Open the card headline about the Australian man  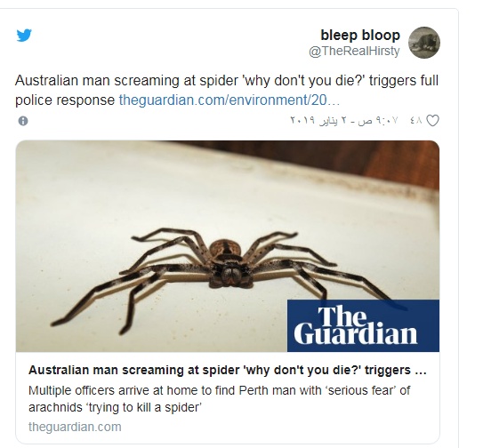pos(228,370)
